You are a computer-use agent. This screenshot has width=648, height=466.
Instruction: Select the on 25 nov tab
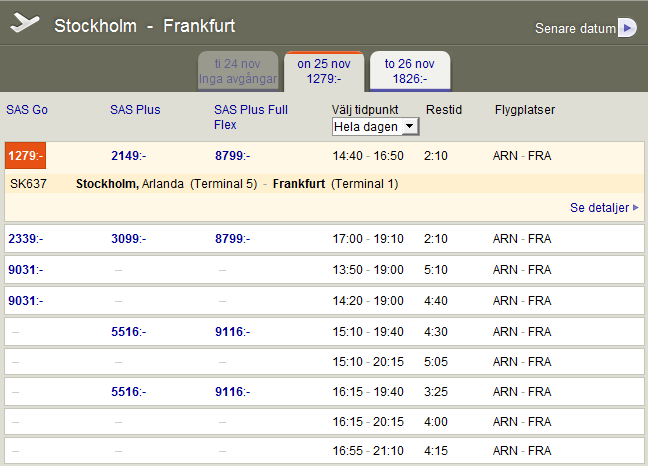[324, 71]
